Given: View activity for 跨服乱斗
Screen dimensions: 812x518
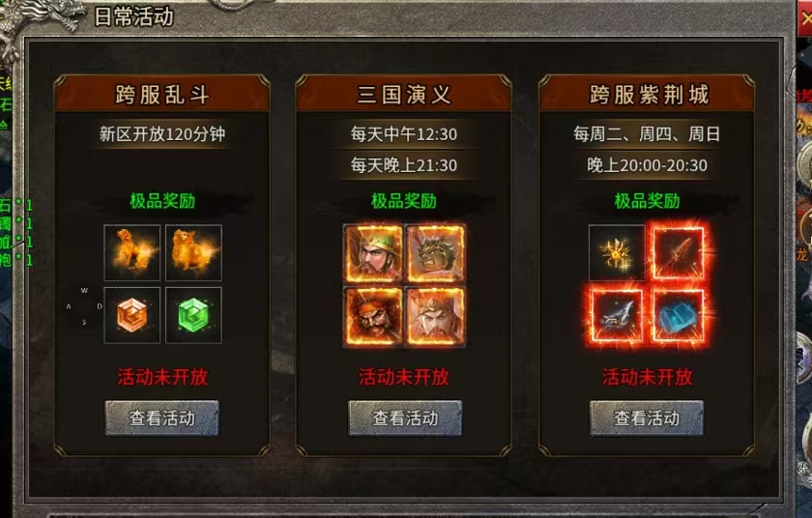Looking at the screenshot, I should [162, 417].
